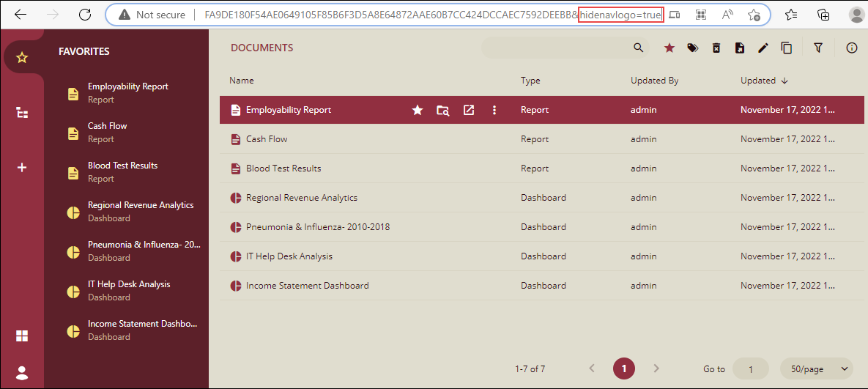Open the user profile sidebar icon
This screenshot has height=389, width=868.
pos(22,372)
